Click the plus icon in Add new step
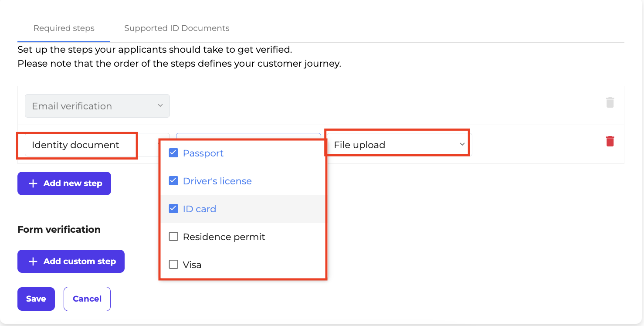644x326 pixels. click(x=33, y=183)
